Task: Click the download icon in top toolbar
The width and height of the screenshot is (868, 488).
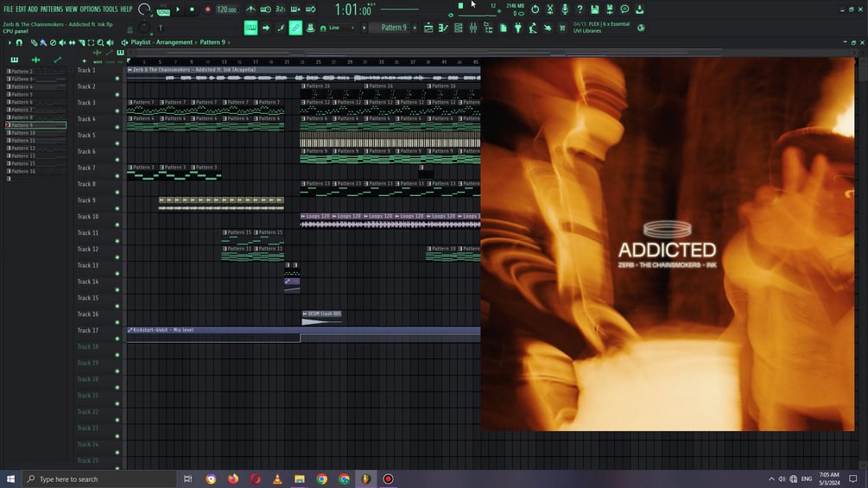Action: click(639, 10)
